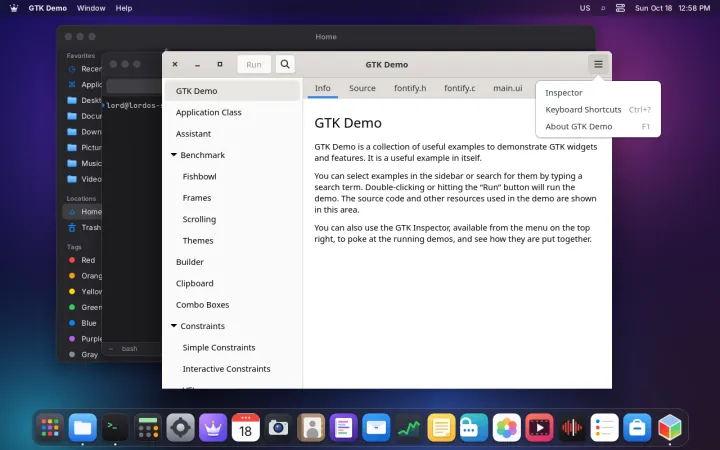Switch to the Source tab
The height and width of the screenshot is (450, 720).
(362, 88)
